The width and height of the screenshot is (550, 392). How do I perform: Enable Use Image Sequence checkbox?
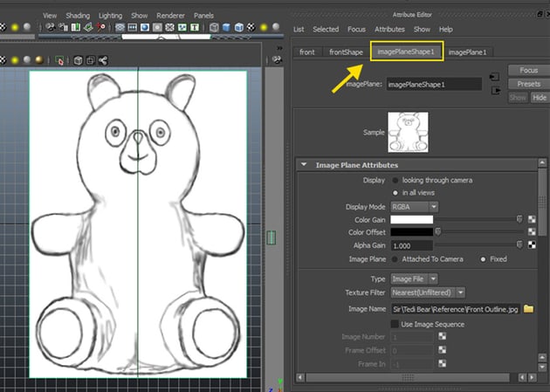395,324
